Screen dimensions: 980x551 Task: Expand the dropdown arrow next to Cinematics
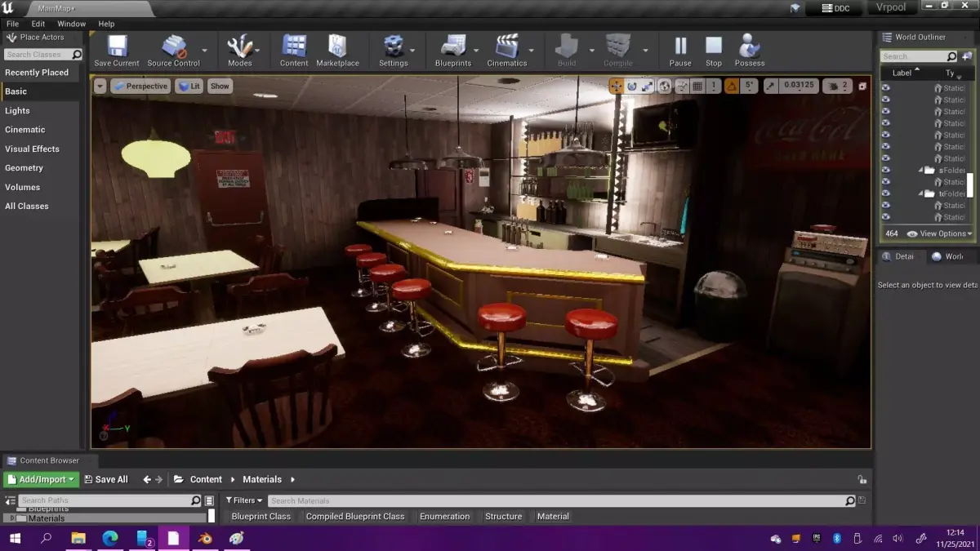coord(532,51)
